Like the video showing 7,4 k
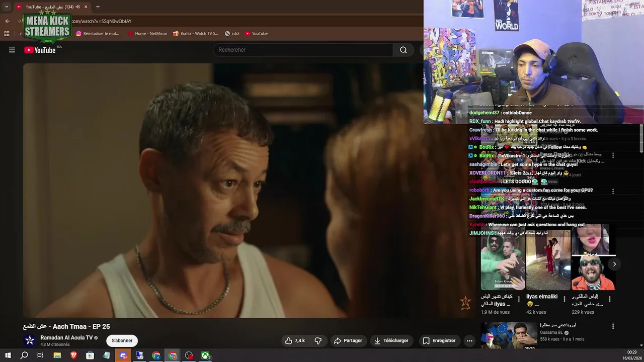 tap(295, 340)
